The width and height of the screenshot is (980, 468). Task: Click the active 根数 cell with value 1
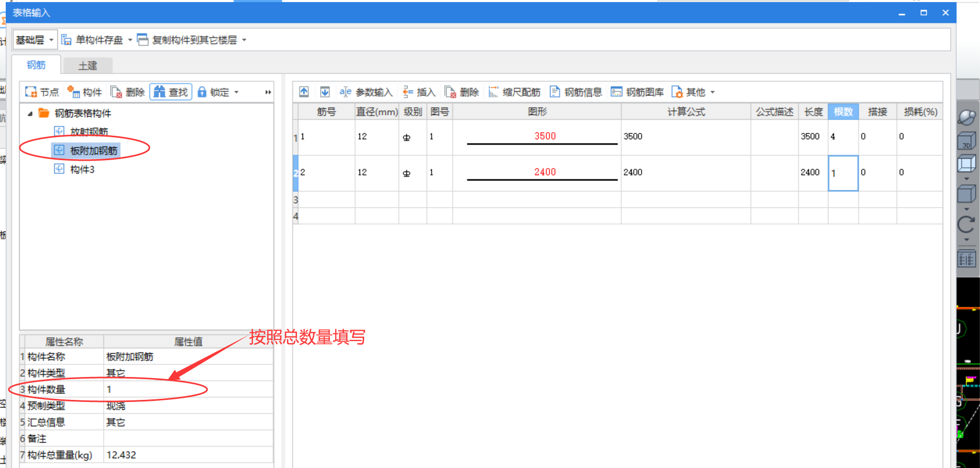pyautogui.click(x=843, y=173)
